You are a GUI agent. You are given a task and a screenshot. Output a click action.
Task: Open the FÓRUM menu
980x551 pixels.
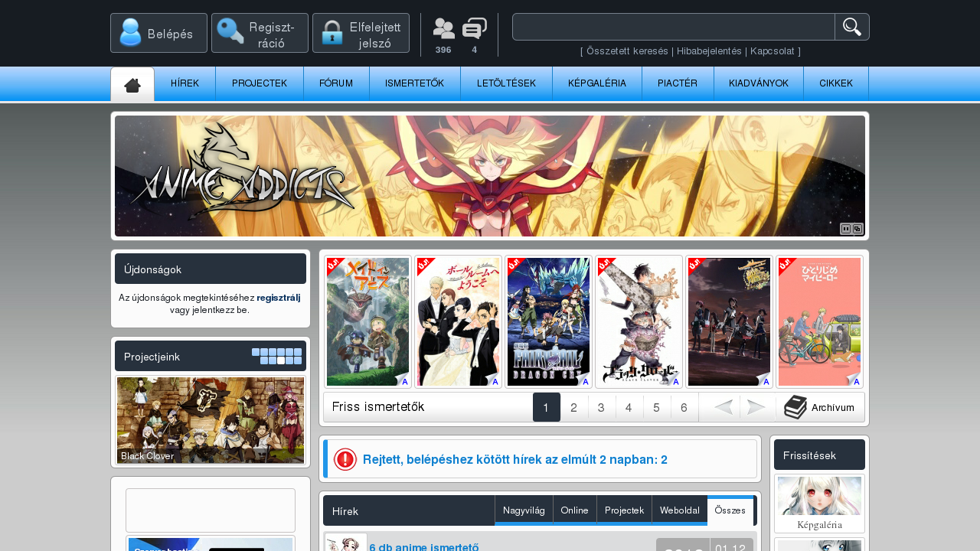[336, 83]
